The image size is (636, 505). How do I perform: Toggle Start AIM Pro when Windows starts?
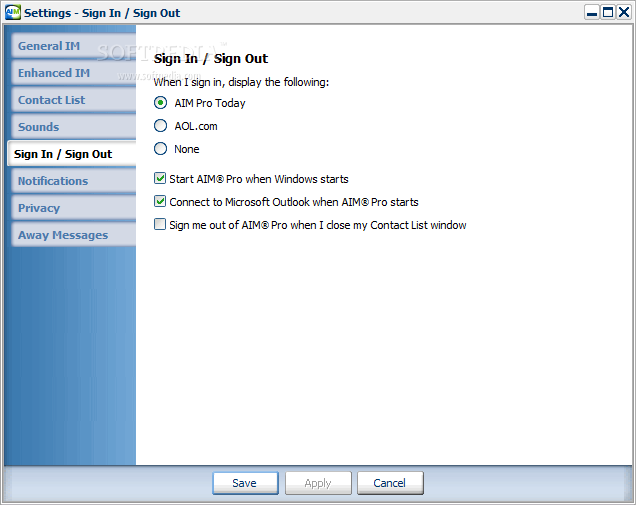tap(160, 178)
